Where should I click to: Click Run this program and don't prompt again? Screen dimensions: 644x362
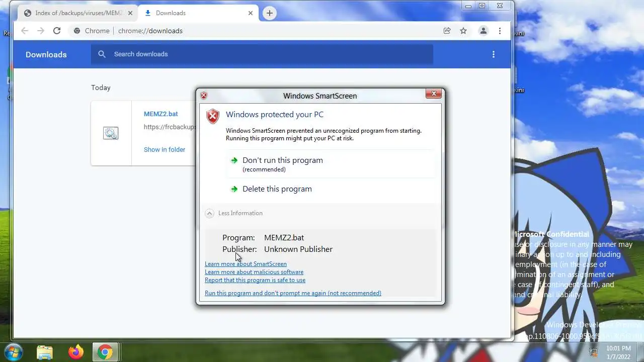(x=293, y=293)
